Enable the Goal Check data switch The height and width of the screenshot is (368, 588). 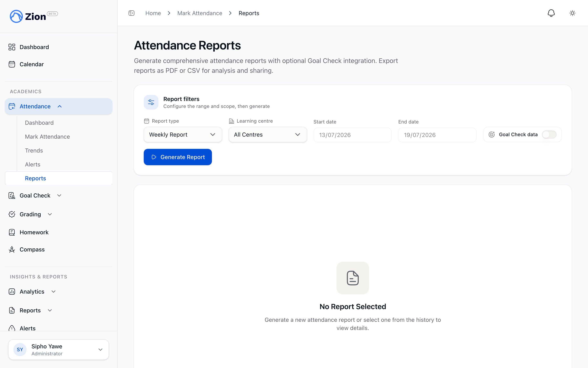pyautogui.click(x=549, y=135)
